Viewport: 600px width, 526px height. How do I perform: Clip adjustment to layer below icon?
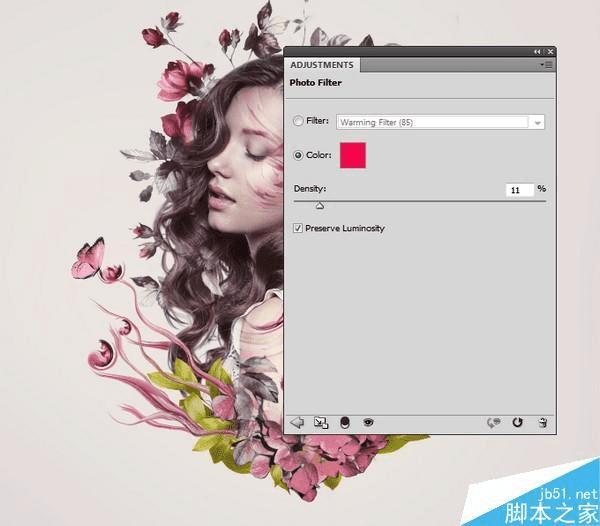[345, 423]
